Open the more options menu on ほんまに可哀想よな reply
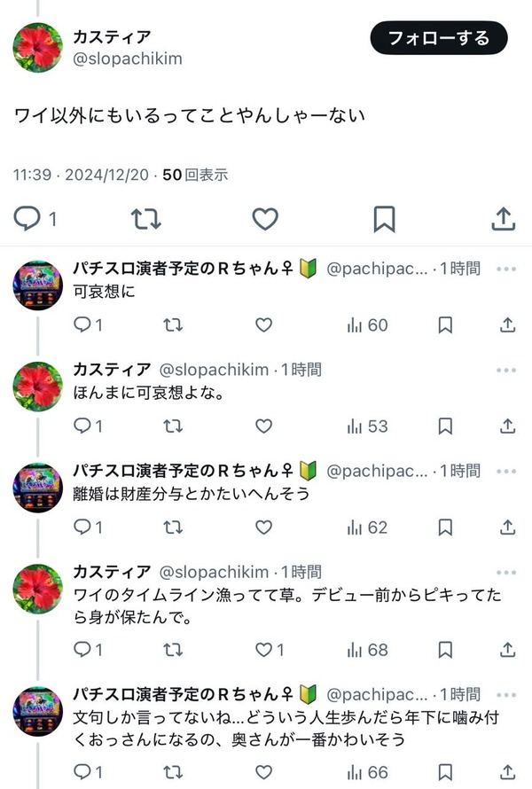532x789 pixels. (x=508, y=370)
